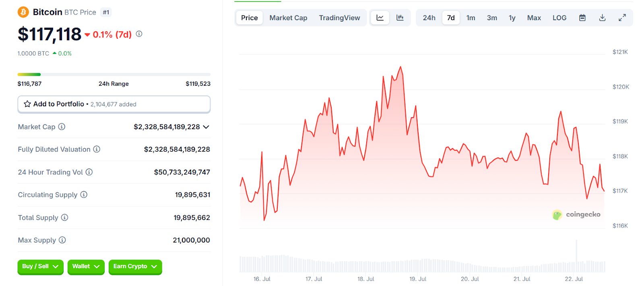Screen dimensions: 644x286
Task: Select the 7d time range
Action: [x=451, y=18]
